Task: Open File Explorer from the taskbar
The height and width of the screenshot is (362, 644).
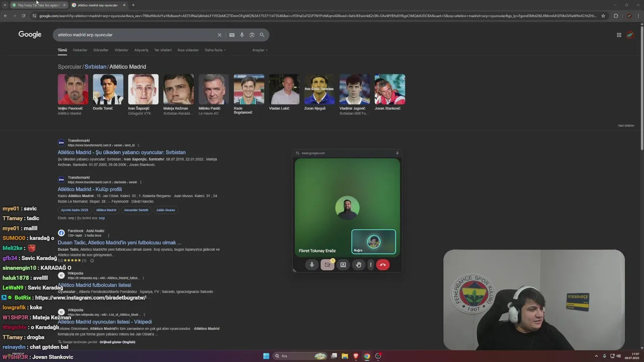Action: click(345, 356)
